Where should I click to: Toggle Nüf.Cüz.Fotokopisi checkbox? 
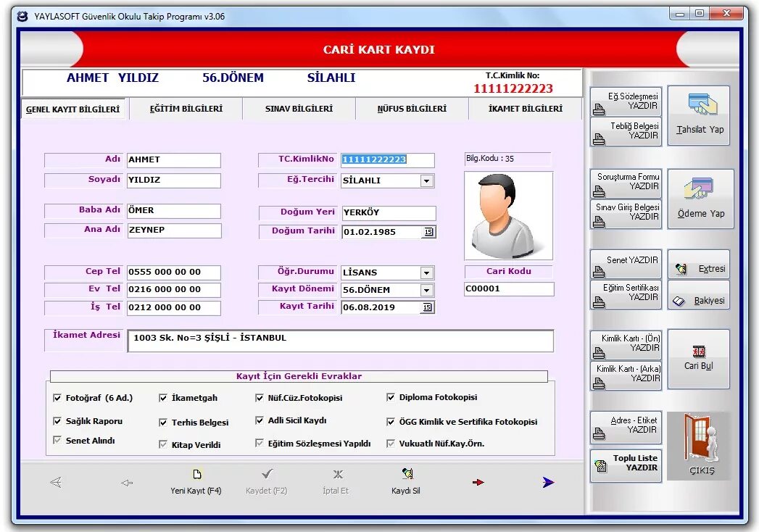260,398
